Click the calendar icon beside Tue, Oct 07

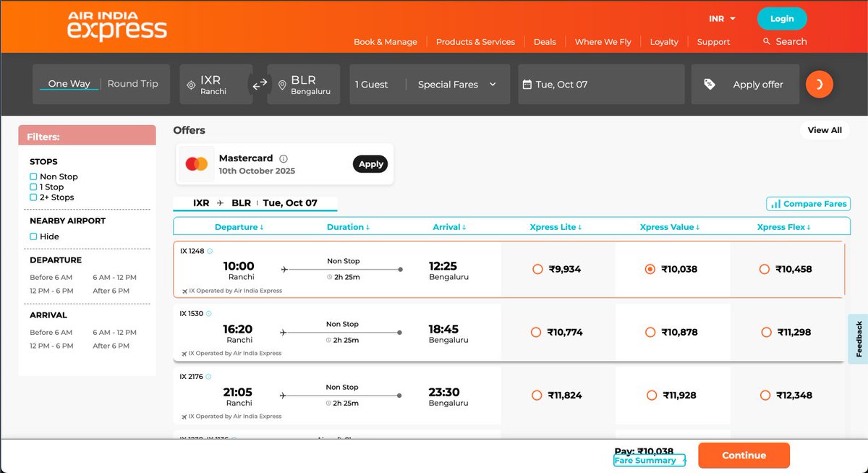(527, 85)
